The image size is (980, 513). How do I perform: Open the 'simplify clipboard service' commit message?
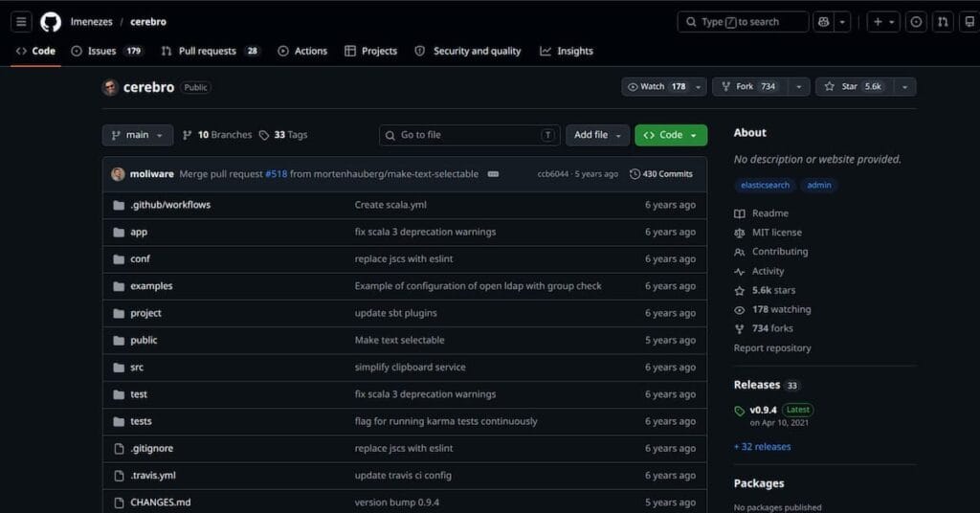click(410, 368)
